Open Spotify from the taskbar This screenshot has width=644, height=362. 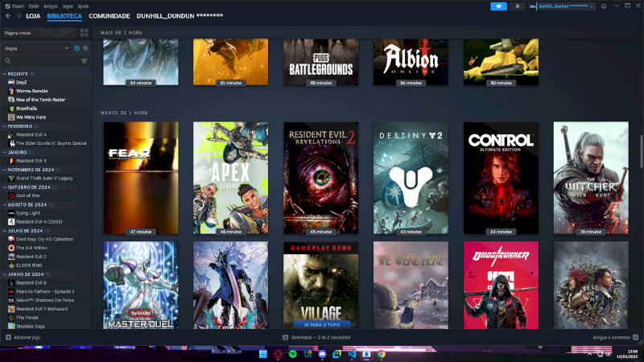(292, 354)
